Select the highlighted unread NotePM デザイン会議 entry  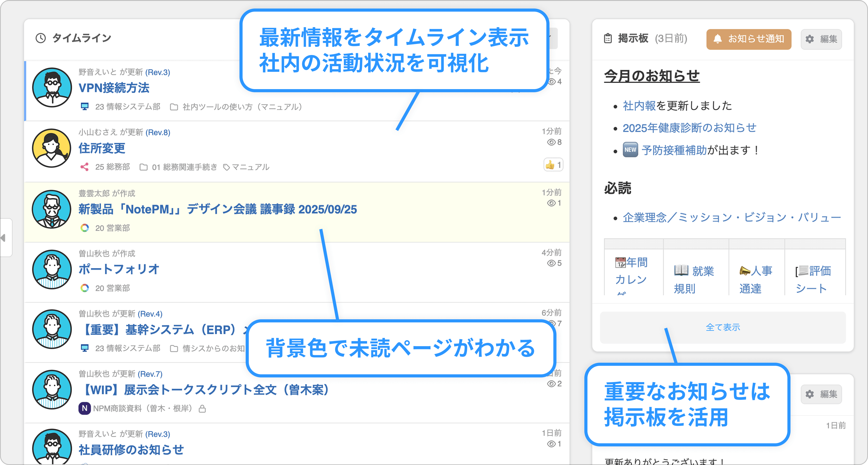coord(217,209)
